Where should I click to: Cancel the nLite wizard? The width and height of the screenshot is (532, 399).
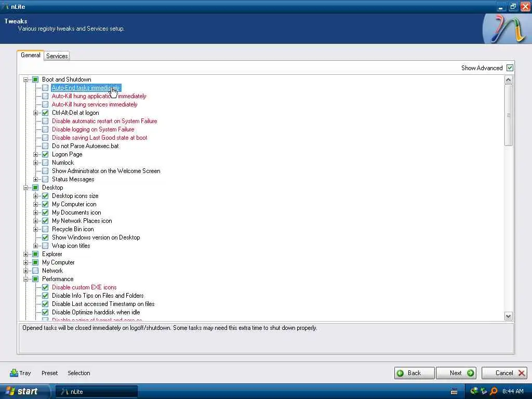[504, 373]
